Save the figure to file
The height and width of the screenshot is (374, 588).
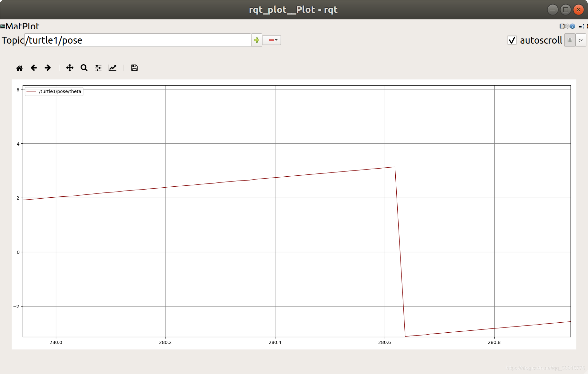[x=134, y=68]
